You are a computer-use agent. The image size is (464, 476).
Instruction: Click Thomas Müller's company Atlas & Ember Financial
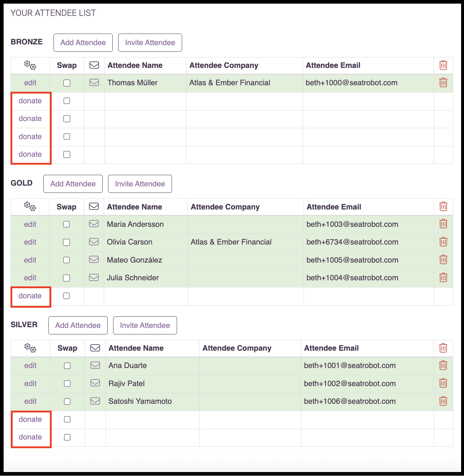pyautogui.click(x=230, y=83)
